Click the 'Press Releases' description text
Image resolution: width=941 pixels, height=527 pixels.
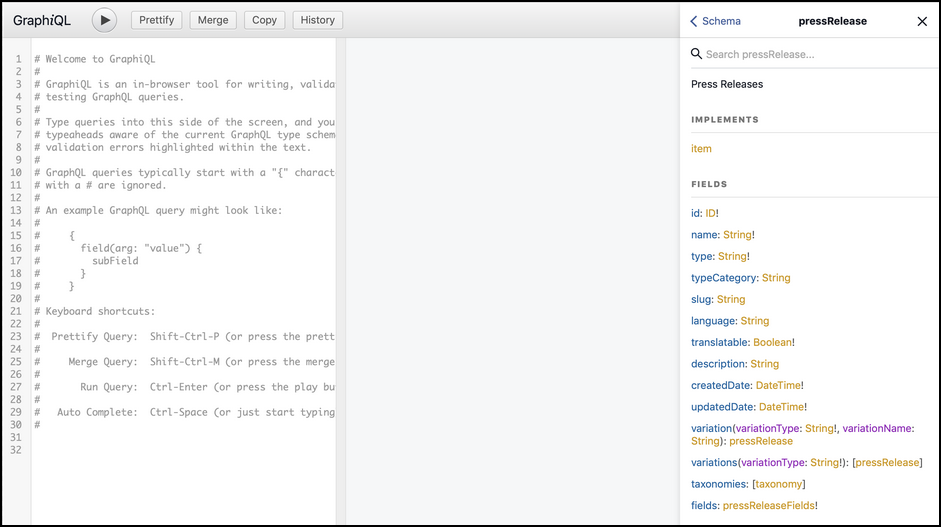[x=727, y=85]
